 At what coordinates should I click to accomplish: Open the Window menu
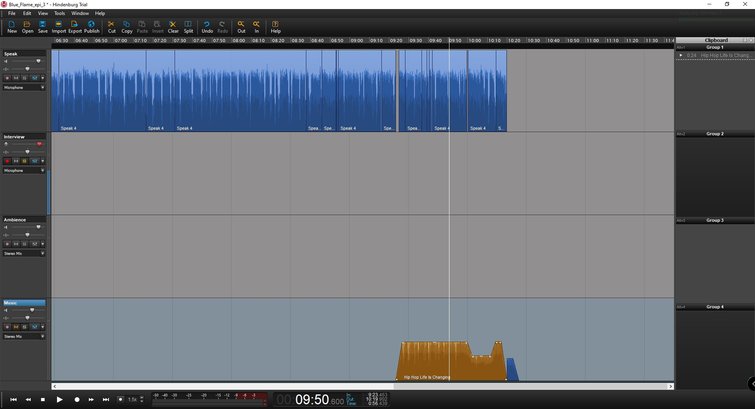[80, 13]
